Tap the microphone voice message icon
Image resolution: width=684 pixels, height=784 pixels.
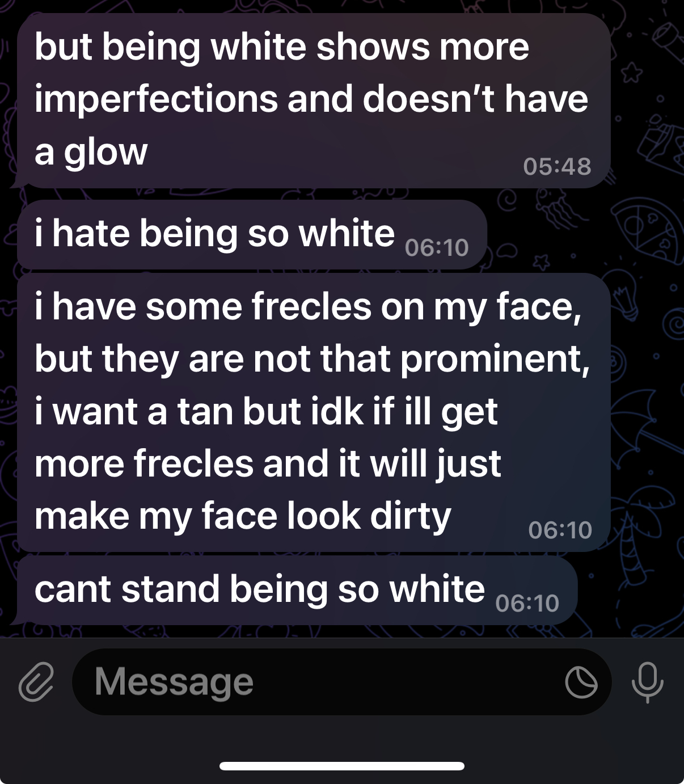click(647, 681)
